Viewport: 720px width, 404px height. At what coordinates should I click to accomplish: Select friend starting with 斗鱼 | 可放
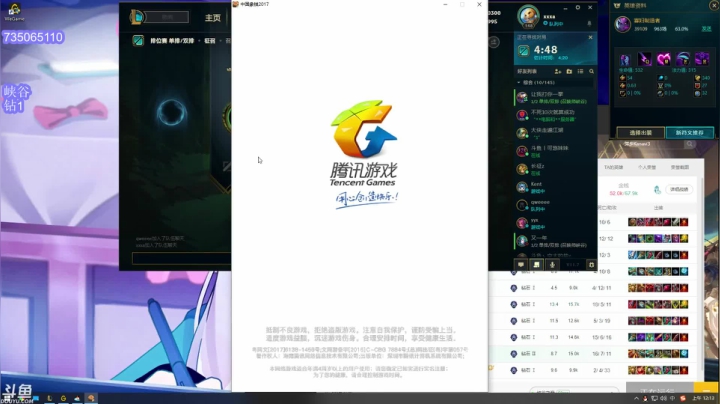(x=555, y=152)
